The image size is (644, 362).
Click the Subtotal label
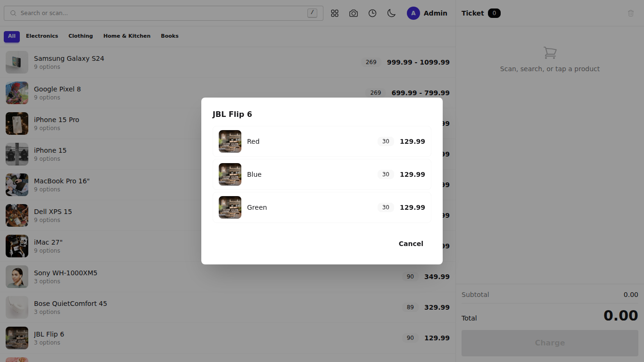point(475,295)
